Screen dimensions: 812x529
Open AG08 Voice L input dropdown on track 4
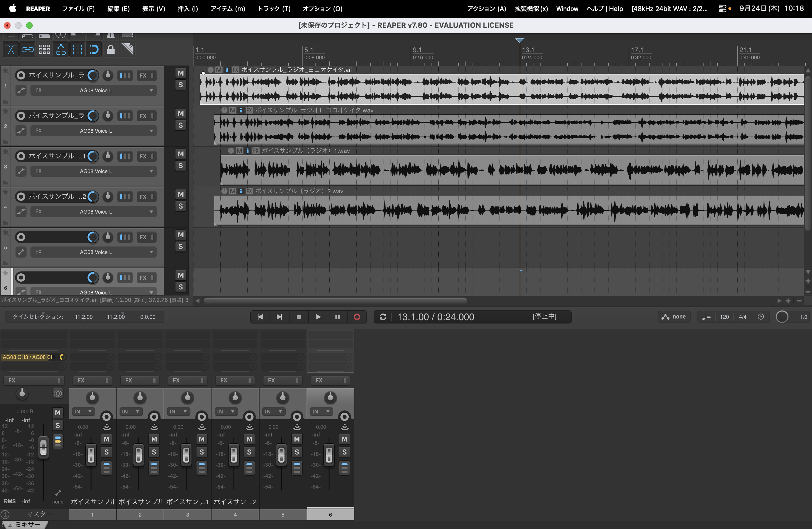[94, 212]
